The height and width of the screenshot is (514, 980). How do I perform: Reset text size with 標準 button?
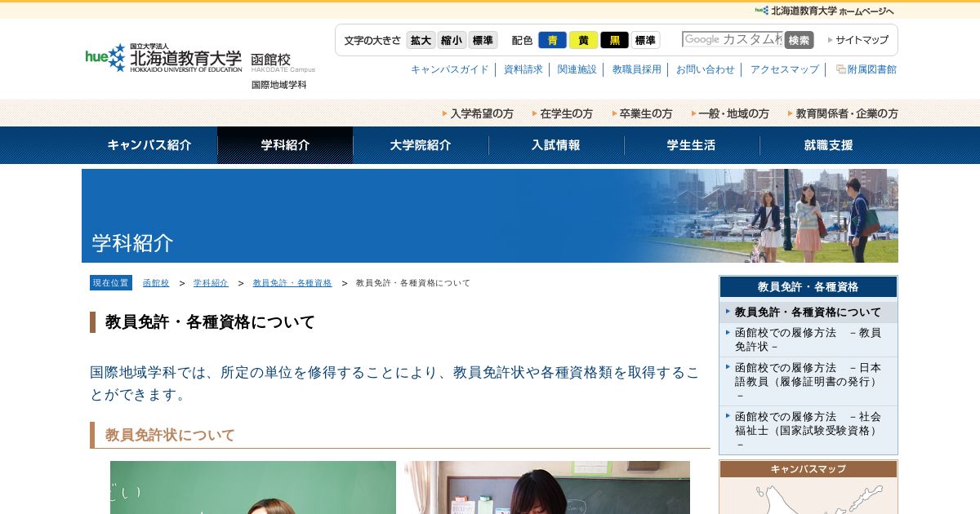click(483, 40)
